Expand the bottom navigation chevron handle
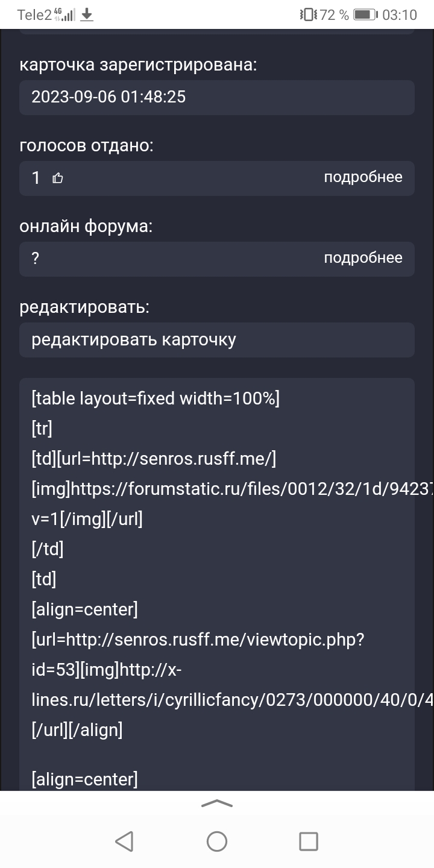 coord(217,804)
